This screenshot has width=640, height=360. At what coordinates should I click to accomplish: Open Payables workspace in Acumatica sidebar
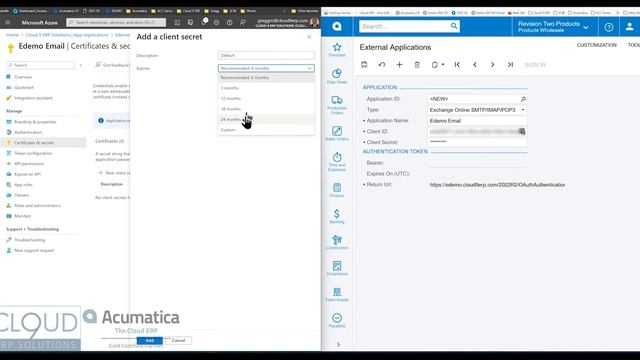point(337,320)
